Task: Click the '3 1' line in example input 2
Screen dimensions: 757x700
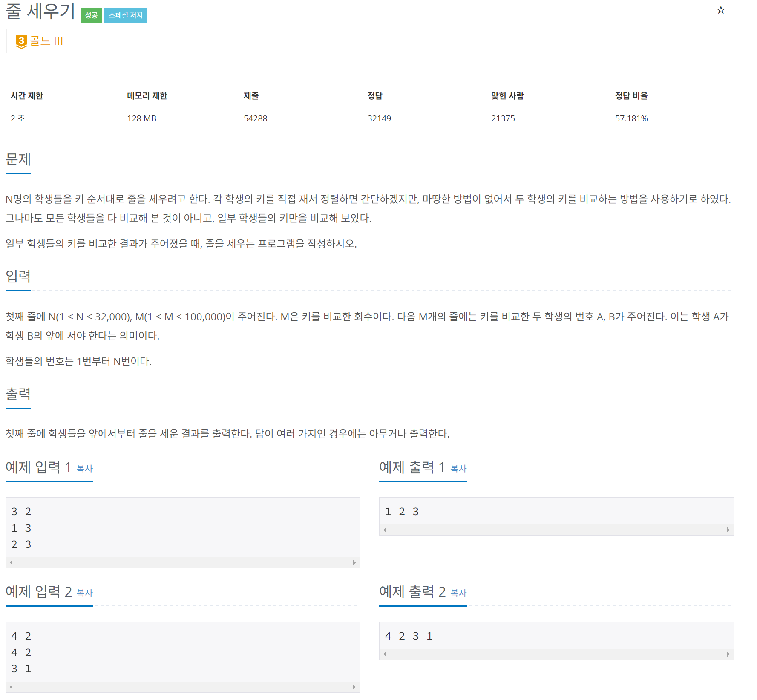Action: pos(21,669)
